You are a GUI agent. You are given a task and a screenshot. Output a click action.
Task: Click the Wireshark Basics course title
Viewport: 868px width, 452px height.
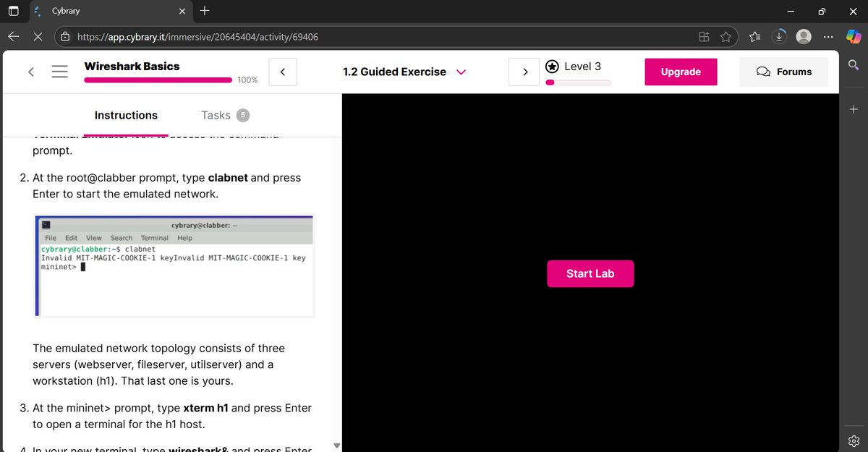(132, 66)
